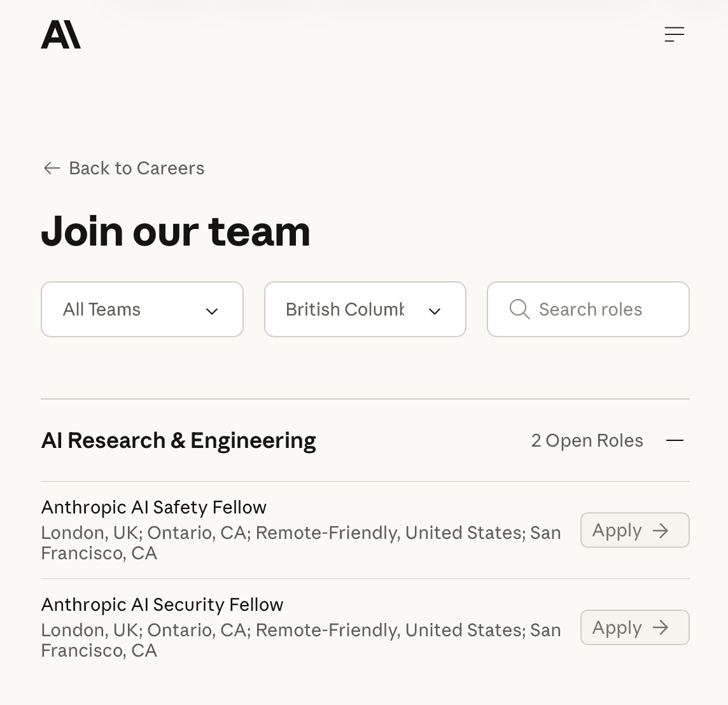Open the hamburger navigation menu
The width and height of the screenshot is (728, 705).
click(x=674, y=34)
